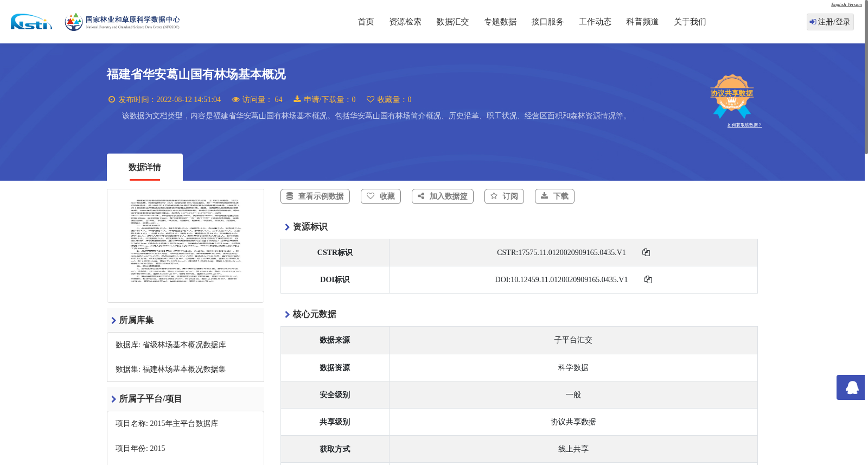The height and width of the screenshot is (465, 868).
Task: Open the document preview thumbnail
Action: [x=186, y=246]
